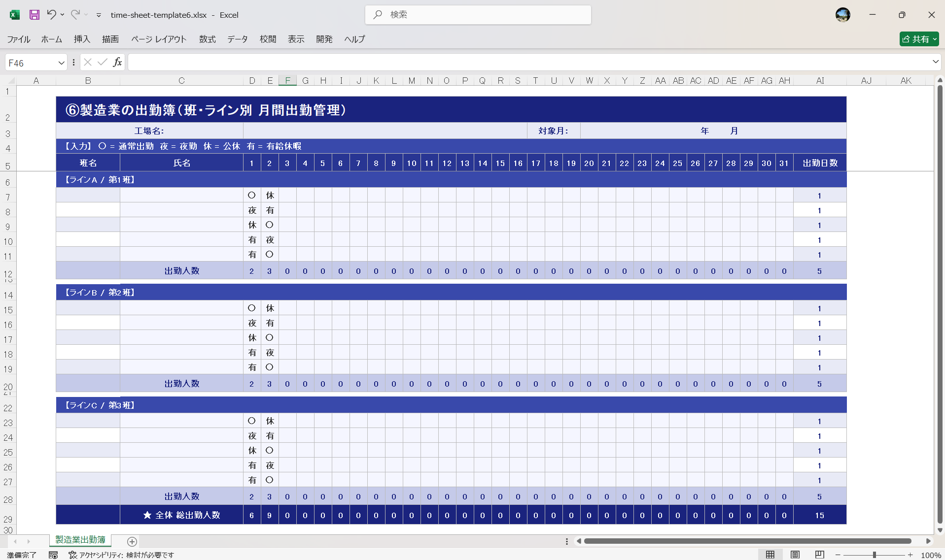Click the New Sheet plus icon
This screenshot has height=560, width=945.
[x=132, y=541]
